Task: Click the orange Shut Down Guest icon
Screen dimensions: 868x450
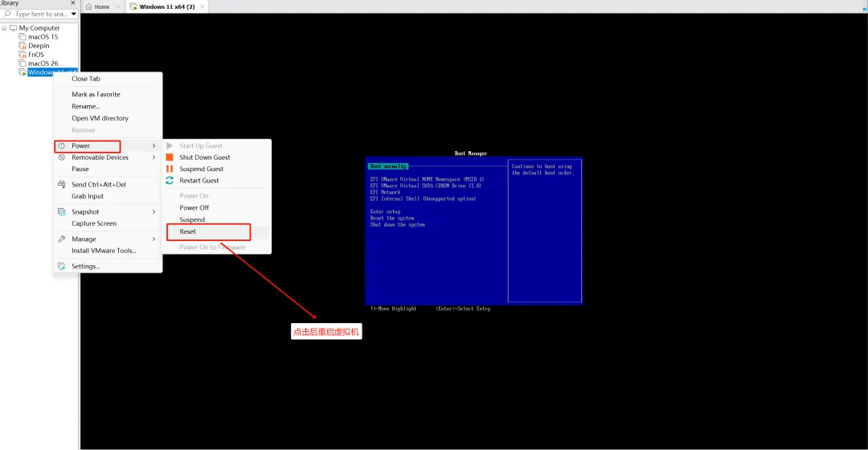Action: tap(170, 157)
